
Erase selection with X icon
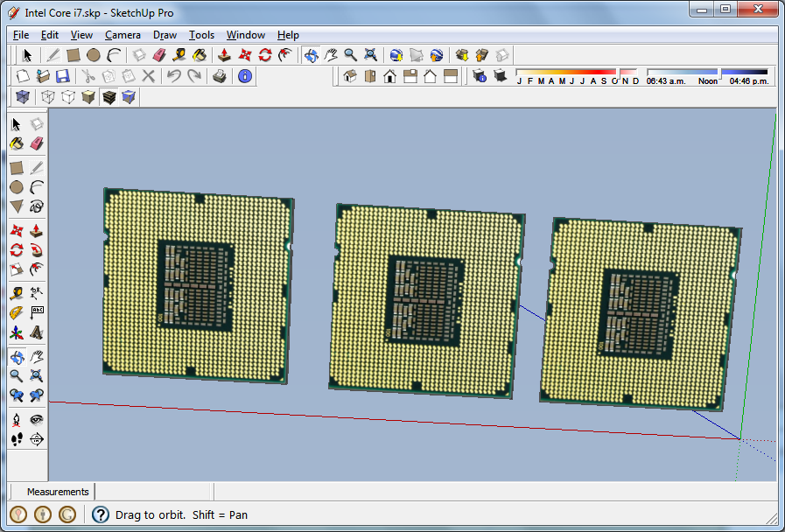pyautogui.click(x=148, y=76)
